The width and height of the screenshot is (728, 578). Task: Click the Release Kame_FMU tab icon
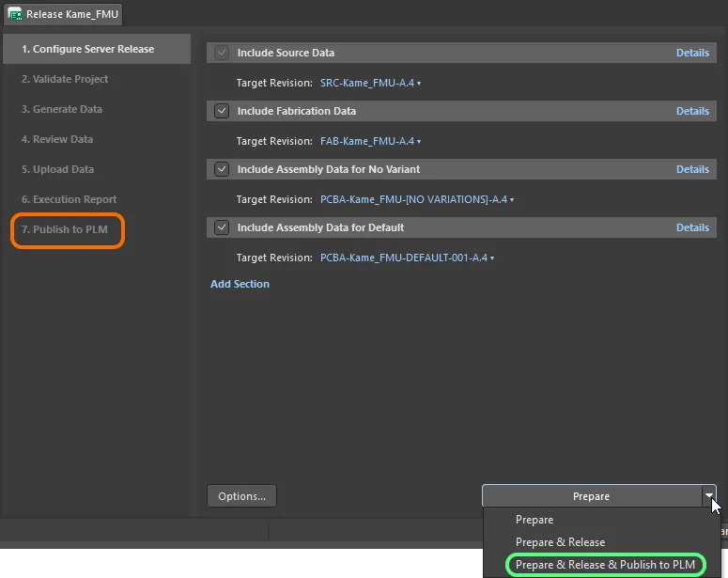pyautogui.click(x=15, y=14)
